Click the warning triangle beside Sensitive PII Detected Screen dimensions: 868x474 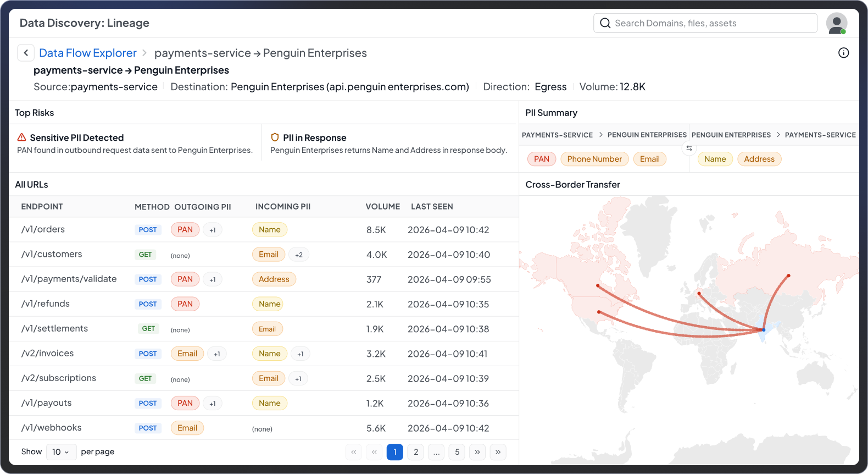point(22,137)
